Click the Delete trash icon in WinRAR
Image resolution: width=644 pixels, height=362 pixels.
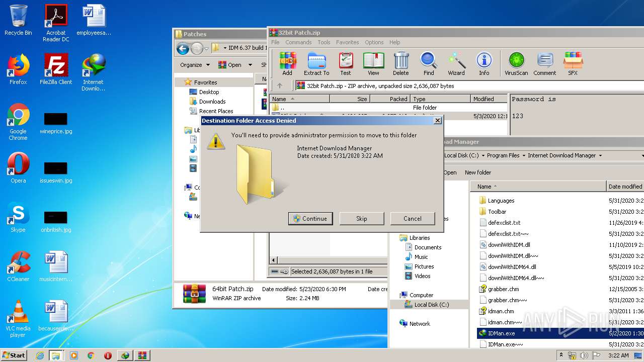click(401, 64)
